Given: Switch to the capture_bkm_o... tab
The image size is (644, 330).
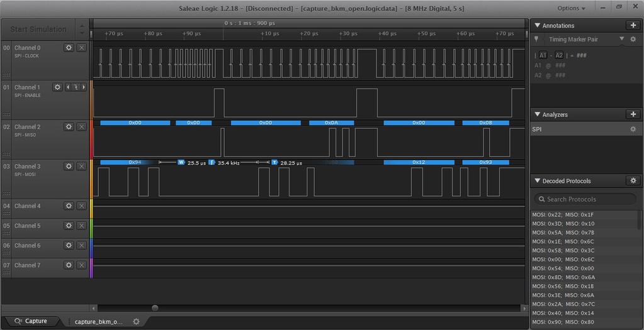Looking at the screenshot, I should click(99, 321).
